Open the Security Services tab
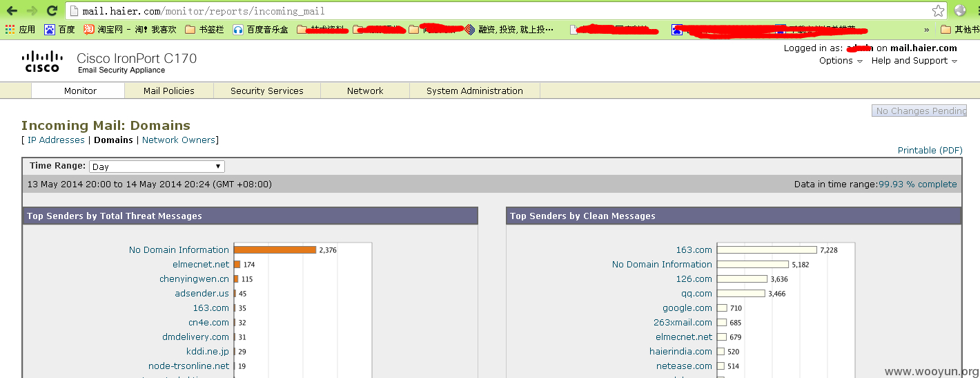Viewport: 980px width, 378px height. coord(267,91)
